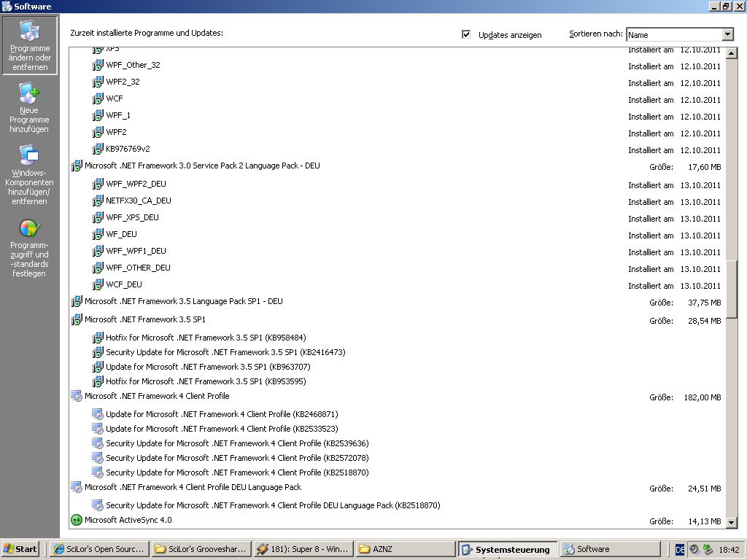This screenshot has height=560, width=747.
Task: Click the Software taskbar button
Action: (x=609, y=549)
